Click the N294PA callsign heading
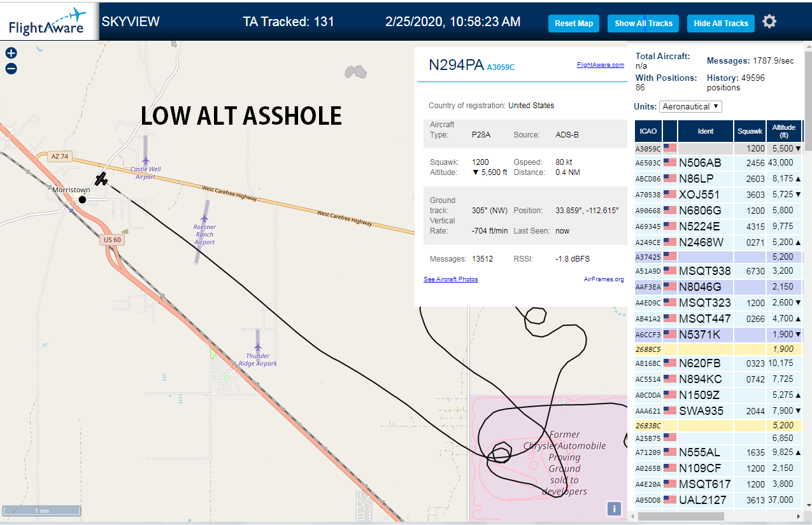Viewport: 812px width, 525px height. 456,65
